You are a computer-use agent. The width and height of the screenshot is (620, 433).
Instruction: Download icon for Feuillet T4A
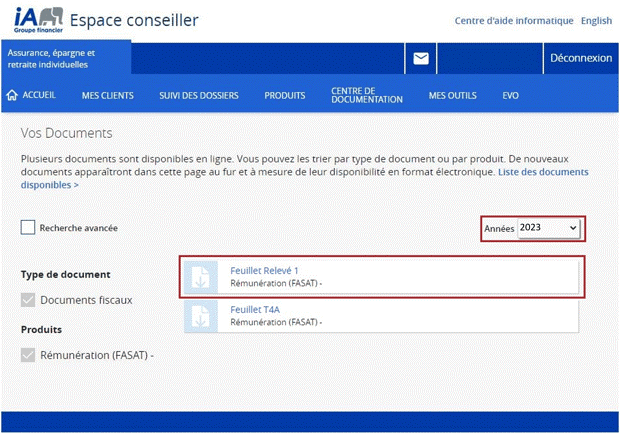tap(201, 316)
